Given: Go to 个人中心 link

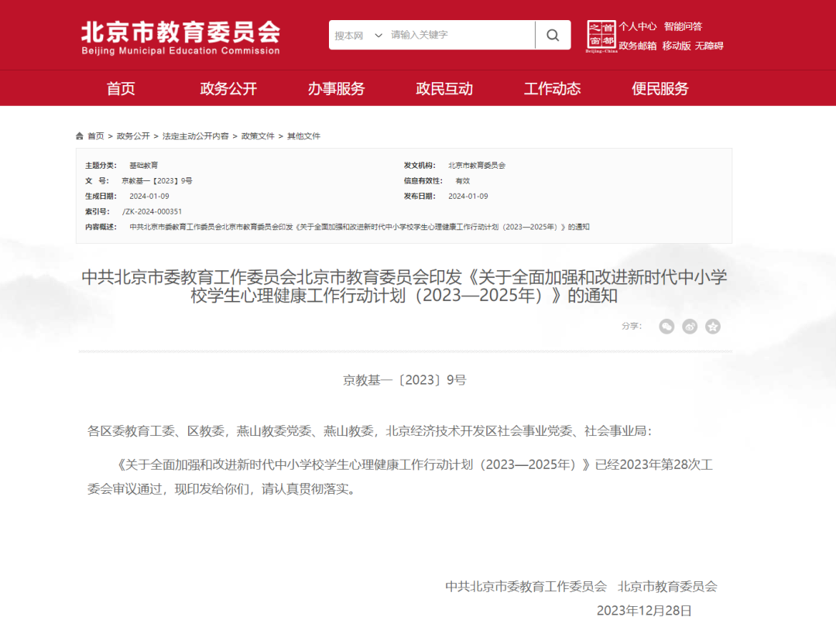Looking at the screenshot, I should click(x=638, y=26).
